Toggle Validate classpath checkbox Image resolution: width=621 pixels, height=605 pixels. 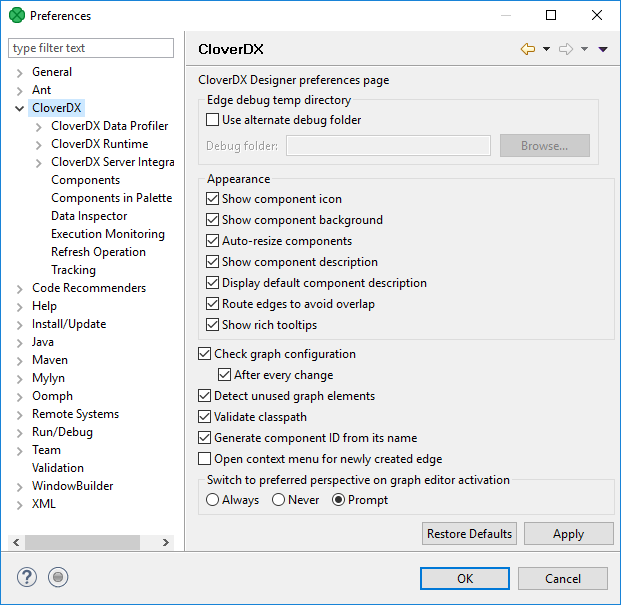205,417
